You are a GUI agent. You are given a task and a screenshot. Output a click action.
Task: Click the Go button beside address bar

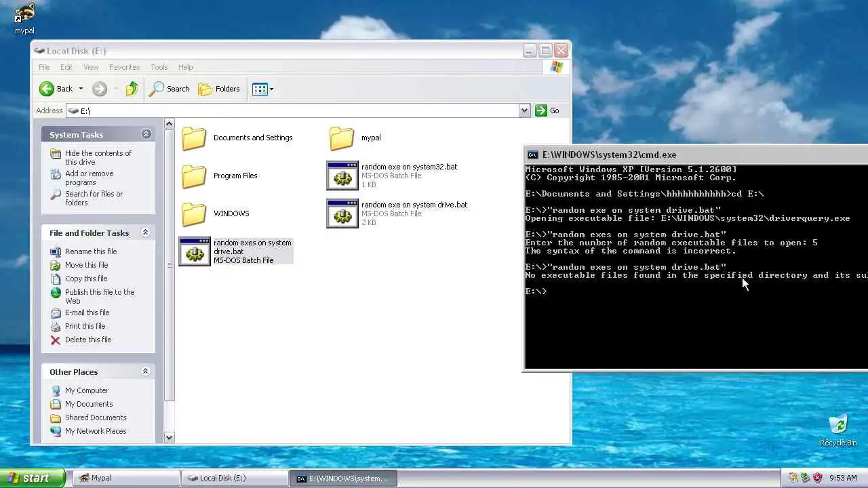tap(547, 110)
